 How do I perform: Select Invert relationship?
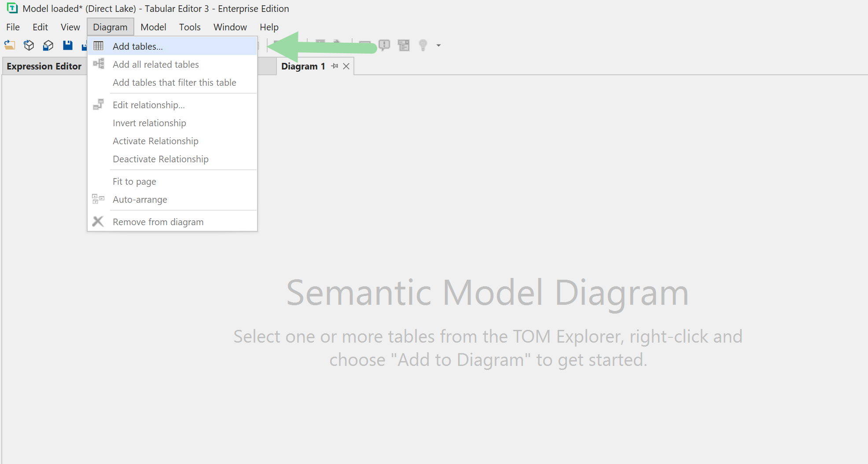[149, 123]
